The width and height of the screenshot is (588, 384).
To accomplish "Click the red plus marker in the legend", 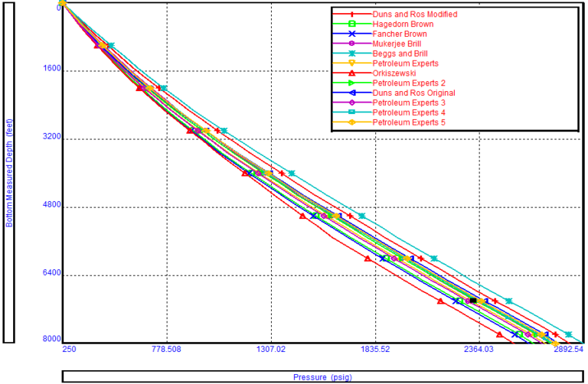I will [x=351, y=15].
